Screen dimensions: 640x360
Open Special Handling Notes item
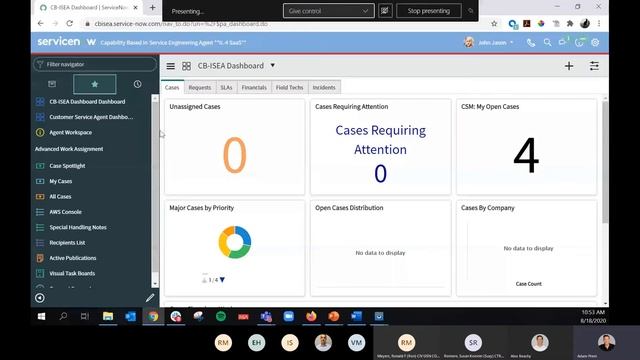click(78, 227)
